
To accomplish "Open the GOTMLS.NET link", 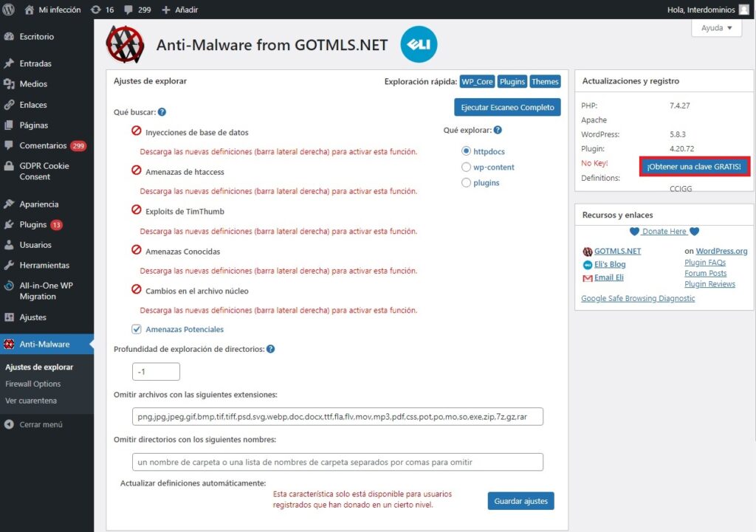I will point(617,251).
